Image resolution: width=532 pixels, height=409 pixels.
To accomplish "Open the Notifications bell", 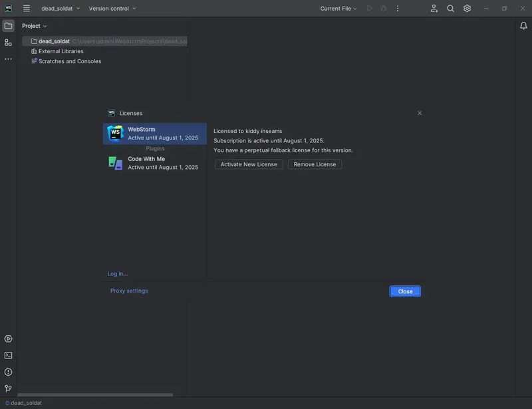I will [523, 26].
